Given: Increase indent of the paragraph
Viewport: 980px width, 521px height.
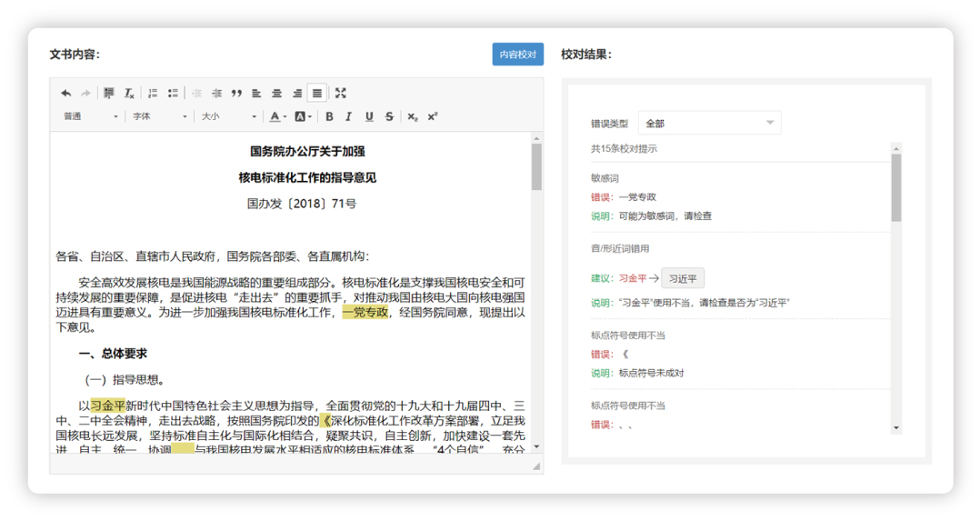Looking at the screenshot, I should tap(217, 93).
